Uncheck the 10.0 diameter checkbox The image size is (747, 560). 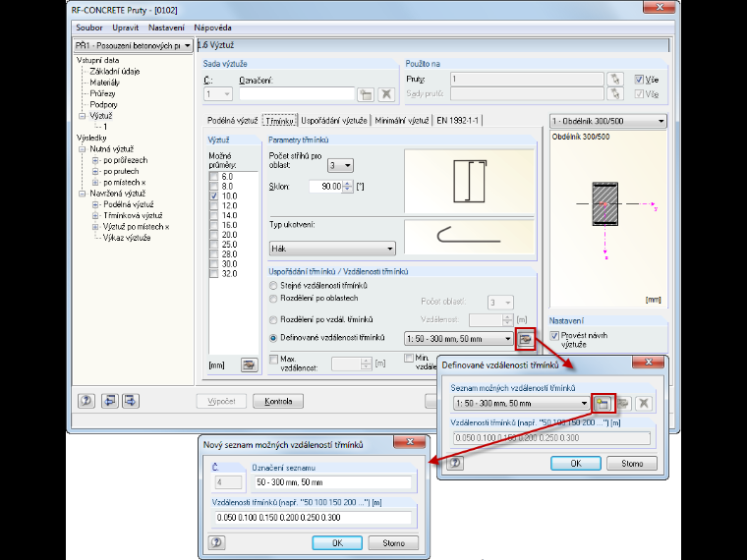[x=213, y=196]
